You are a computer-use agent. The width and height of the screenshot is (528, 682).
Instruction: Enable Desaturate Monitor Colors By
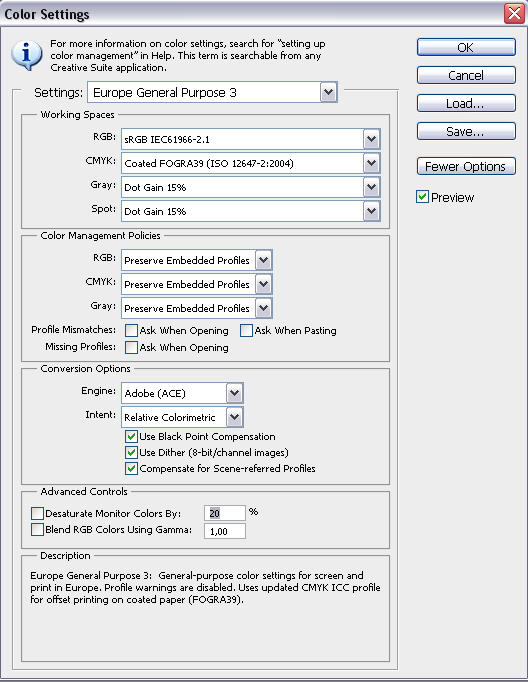[x=37, y=513]
